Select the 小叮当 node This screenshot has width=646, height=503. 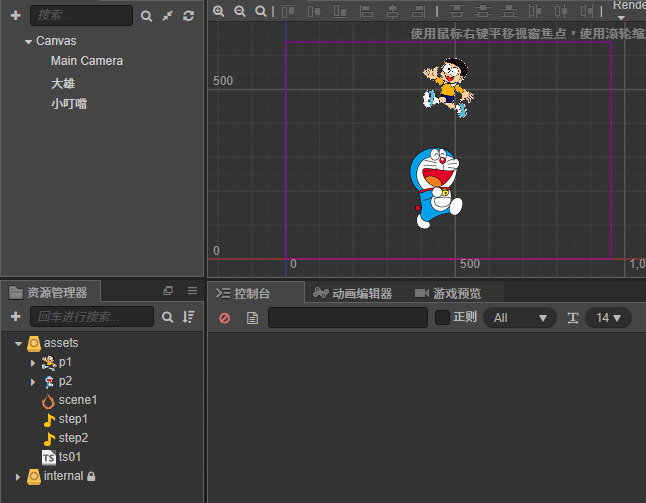69,104
